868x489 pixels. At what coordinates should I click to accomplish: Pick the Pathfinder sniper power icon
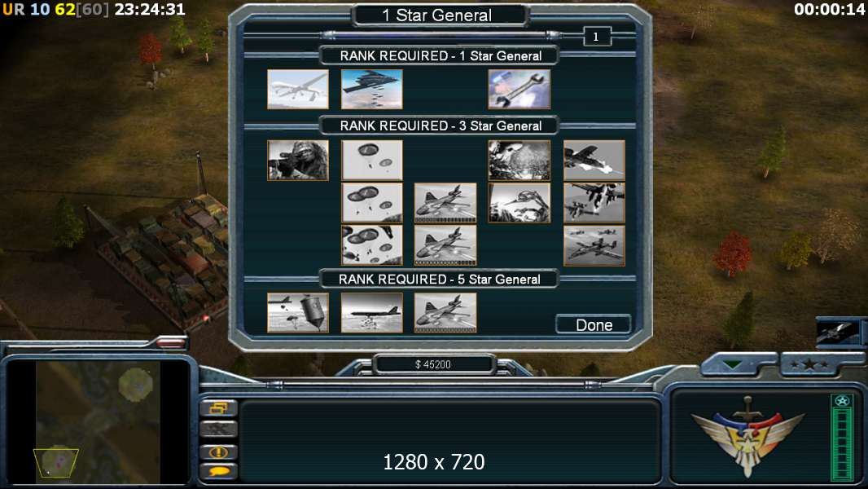coord(298,160)
